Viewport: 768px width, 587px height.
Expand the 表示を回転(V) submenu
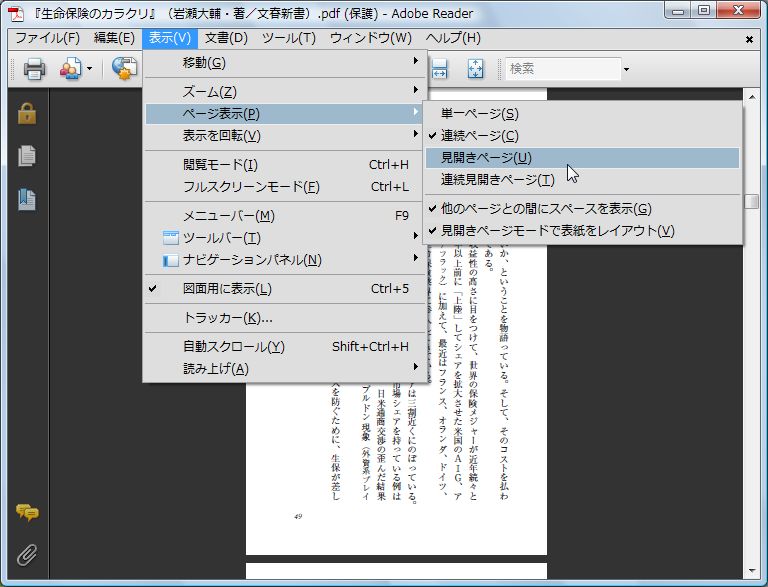(286, 135)
